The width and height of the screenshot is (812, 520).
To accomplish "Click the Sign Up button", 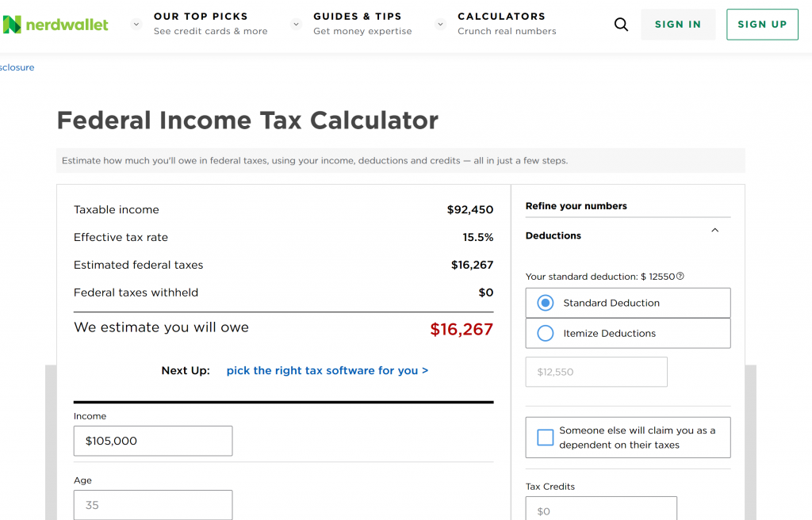I will coord(762,25).
